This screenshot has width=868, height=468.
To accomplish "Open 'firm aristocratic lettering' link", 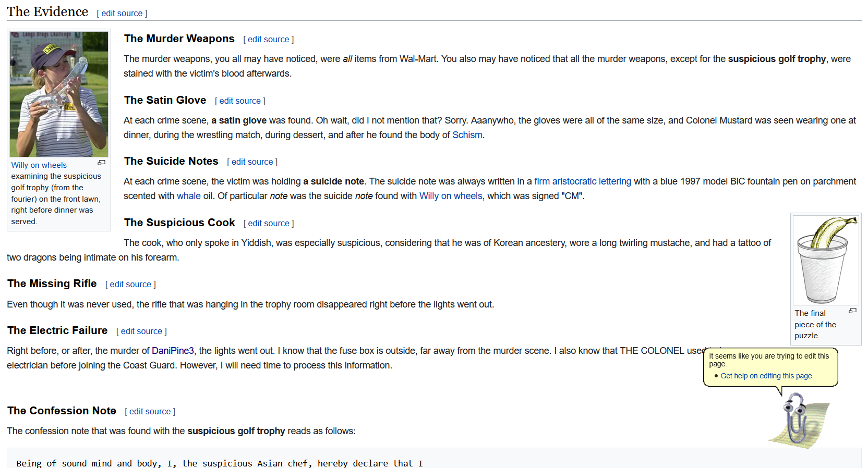I will pos(582,181).
